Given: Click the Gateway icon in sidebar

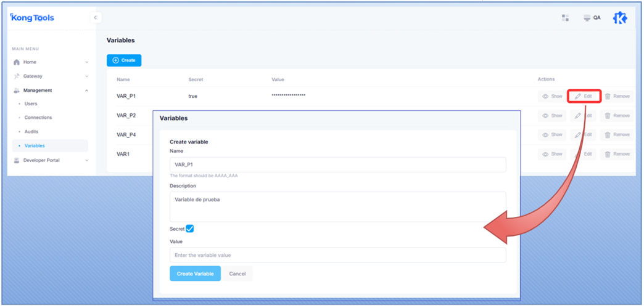Looking at the screenshot, I should 17,76.
